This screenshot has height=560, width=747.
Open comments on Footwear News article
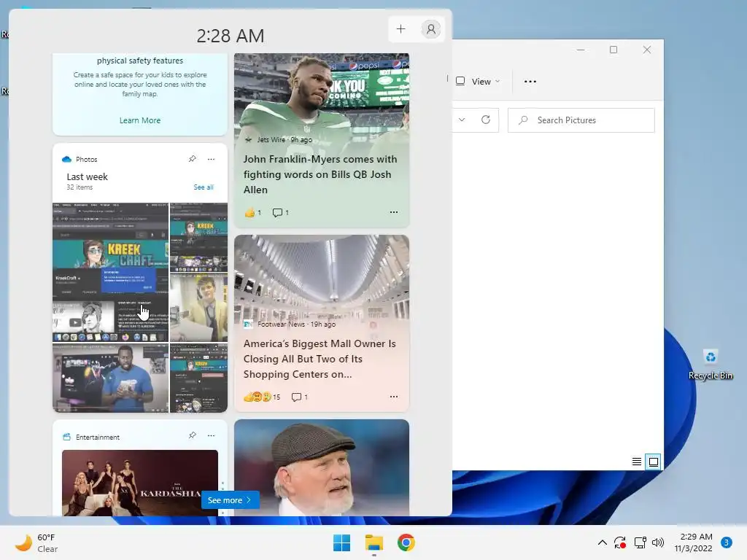pos(300,397)
